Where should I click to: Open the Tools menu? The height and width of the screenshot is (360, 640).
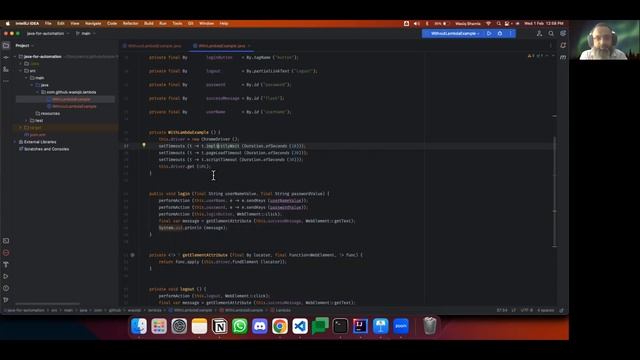[177, 24]
